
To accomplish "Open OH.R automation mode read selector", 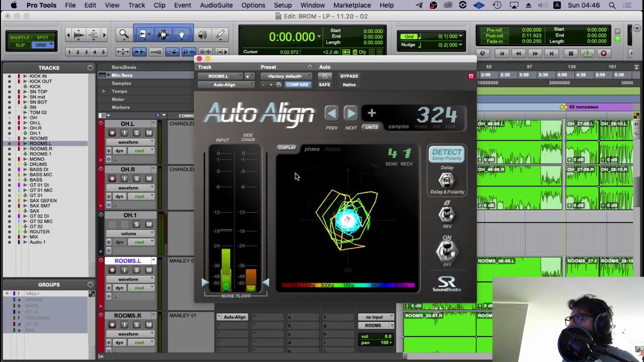I will pyautogui.click(x=141, y=197).
